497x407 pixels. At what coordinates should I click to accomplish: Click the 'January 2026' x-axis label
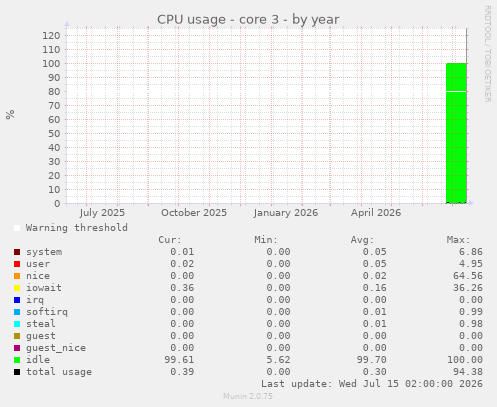coord(286,213)
